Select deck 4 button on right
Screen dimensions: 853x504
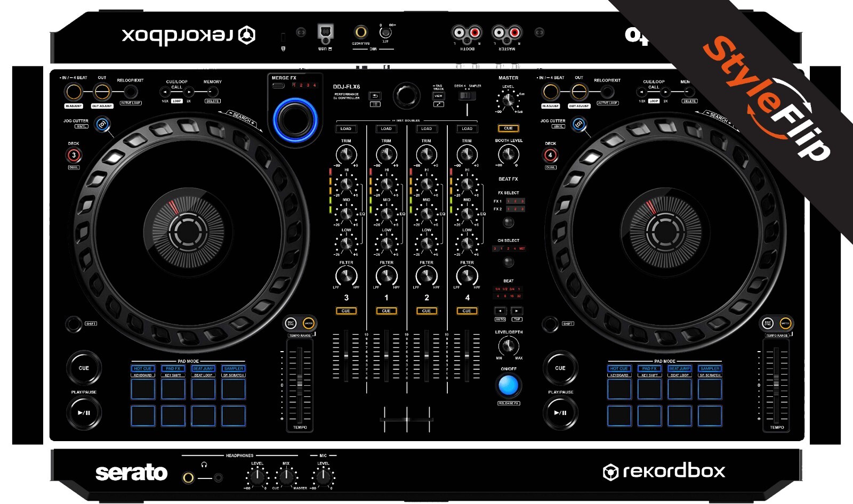click(x=550, y=155)
